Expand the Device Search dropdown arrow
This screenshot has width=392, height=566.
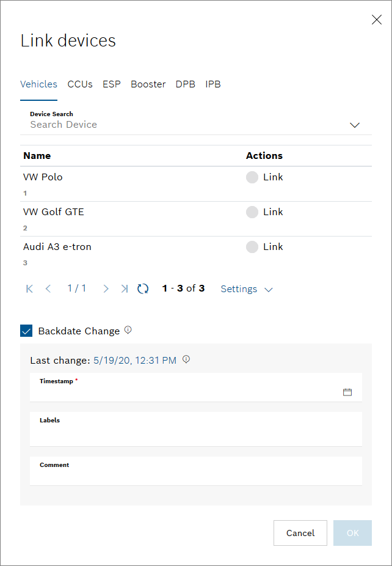pos(355,125)
